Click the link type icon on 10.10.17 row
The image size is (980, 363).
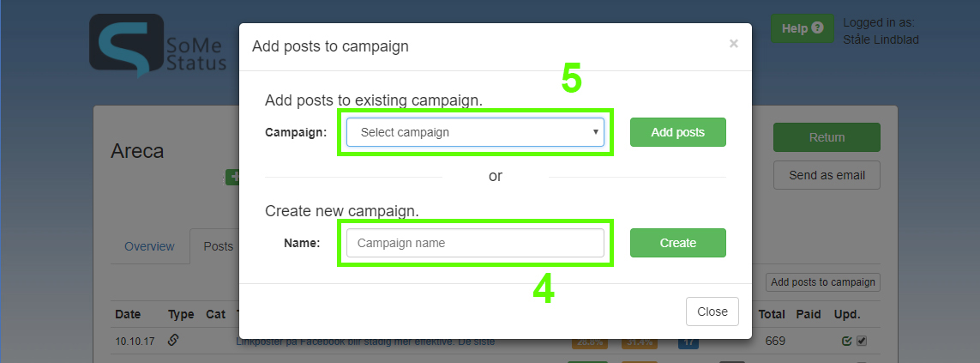click(x=173, y=341)
